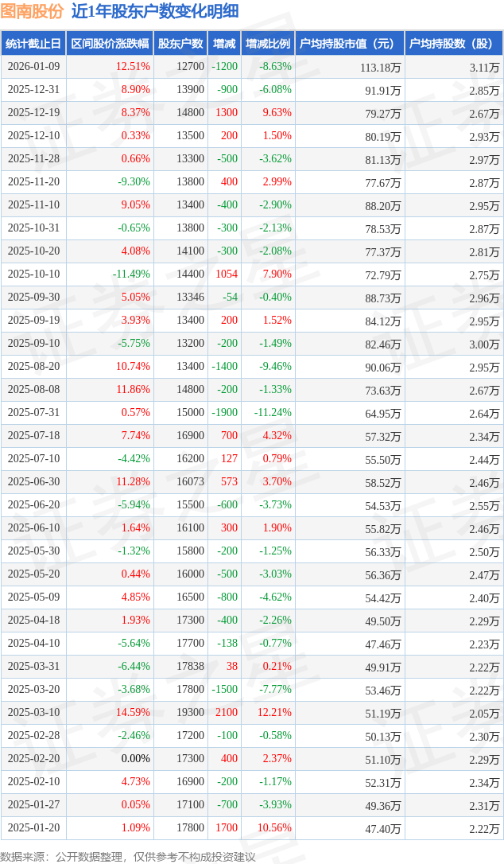504x864 pixels.
Task: Select the 股东户数 column header
Action: (x=180, y=44)
